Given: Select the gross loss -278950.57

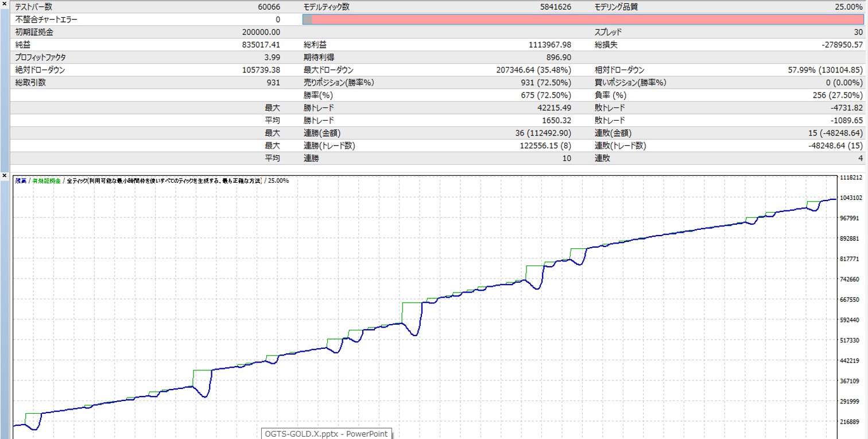Looking at the screenshot, I should (x=842, y=45).
